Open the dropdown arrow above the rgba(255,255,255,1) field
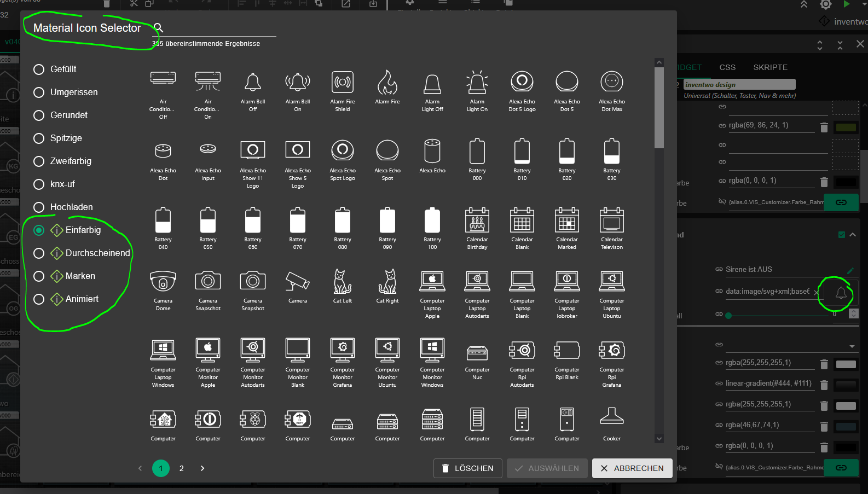Screen dimensions: 868x494 852,346
